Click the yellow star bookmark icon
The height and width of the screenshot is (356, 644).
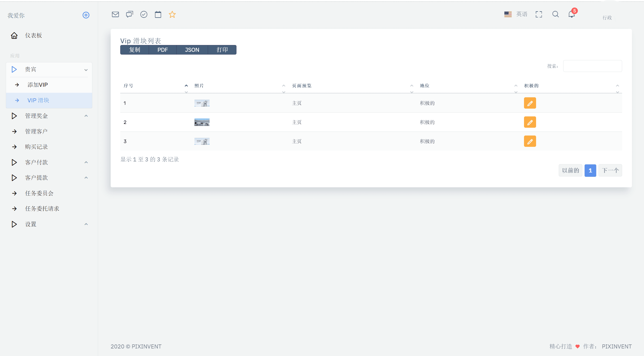pos(172,15)
